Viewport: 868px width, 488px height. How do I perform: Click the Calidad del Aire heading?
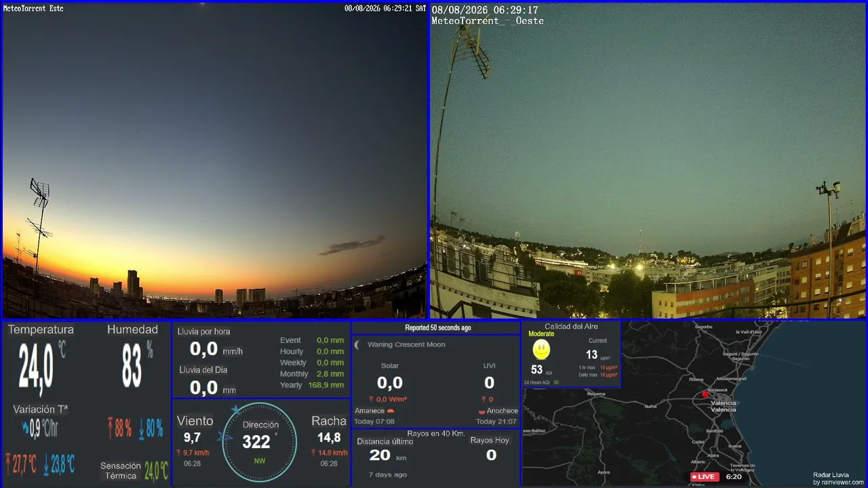pos(571,327)
